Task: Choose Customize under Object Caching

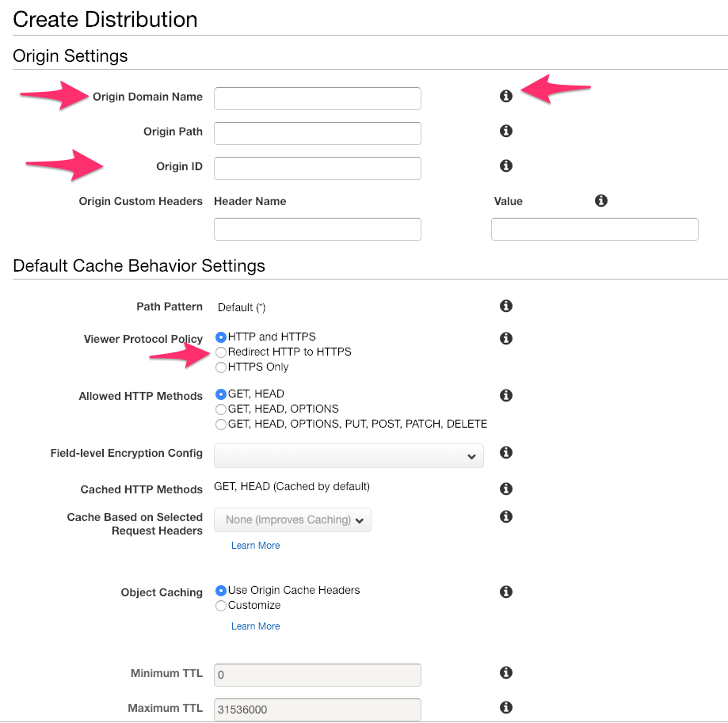Action: pos(220,606)
